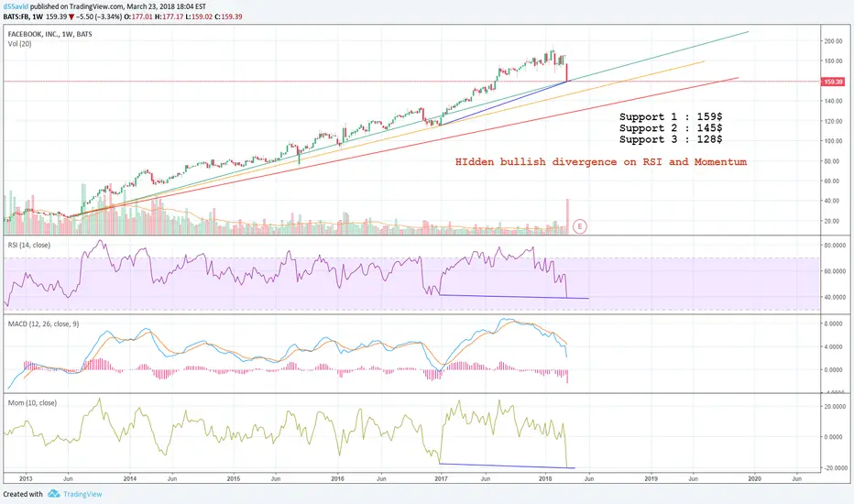Click the Support 2 : 145$ annotation
The image size is (854, 504).
671,128
